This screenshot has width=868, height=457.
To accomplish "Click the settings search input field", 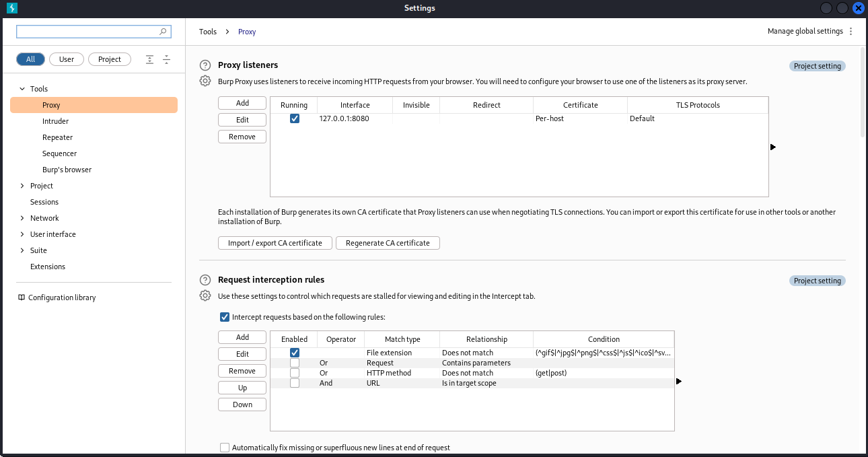I will 87,32.
